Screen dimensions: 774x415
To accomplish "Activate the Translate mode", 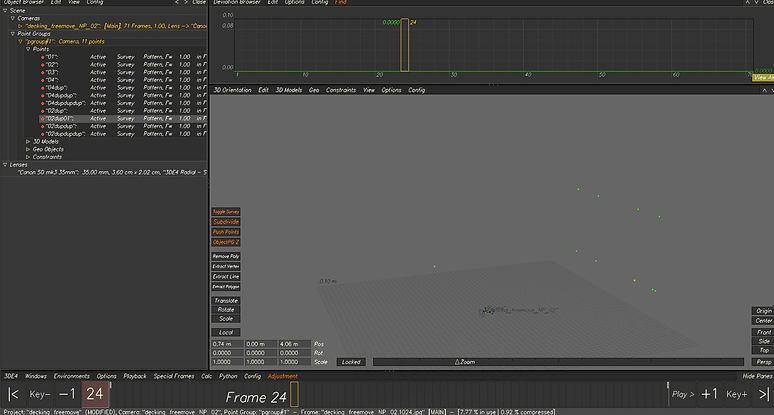I will pyautogui.click(x=226, y=301).
